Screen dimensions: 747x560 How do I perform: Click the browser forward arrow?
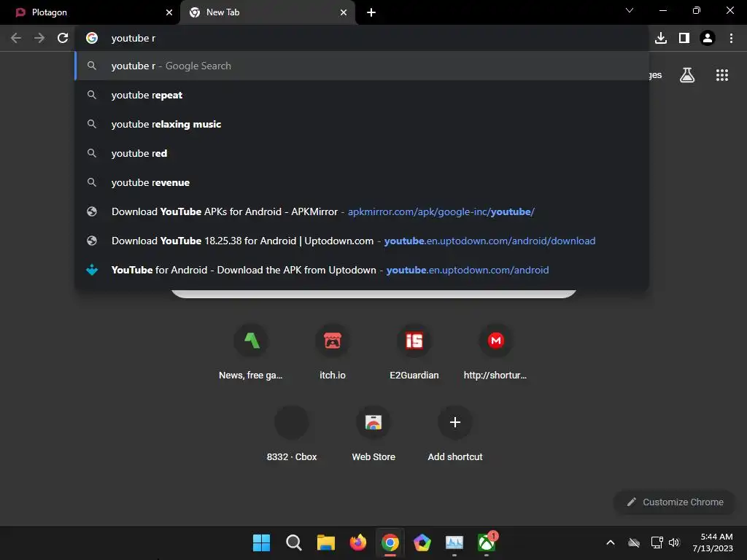point(39,38)
